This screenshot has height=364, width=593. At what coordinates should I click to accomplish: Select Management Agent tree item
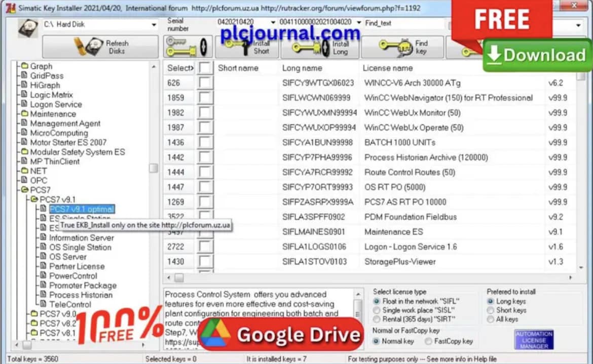(x=65, y=124)
